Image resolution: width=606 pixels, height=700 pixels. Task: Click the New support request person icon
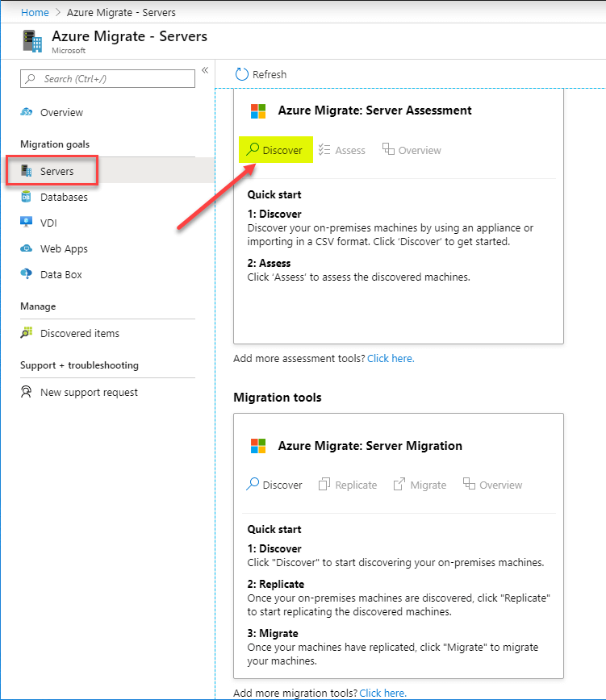[27, 392]
